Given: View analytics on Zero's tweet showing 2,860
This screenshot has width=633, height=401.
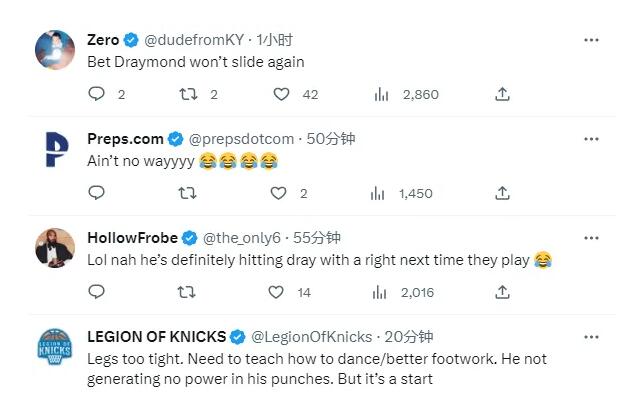Looking at the screenshot, I should tap(381, 94).
